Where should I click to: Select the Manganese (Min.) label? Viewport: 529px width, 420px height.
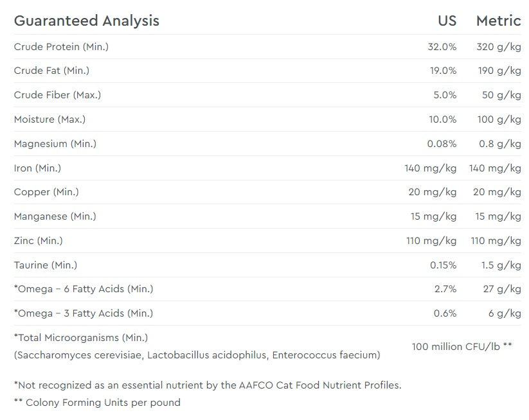55,216
